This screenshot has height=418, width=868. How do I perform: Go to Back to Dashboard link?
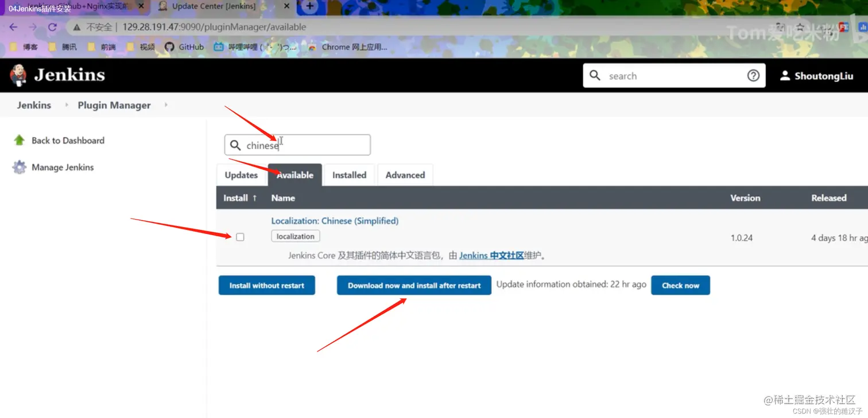click(x=68, y=140)
